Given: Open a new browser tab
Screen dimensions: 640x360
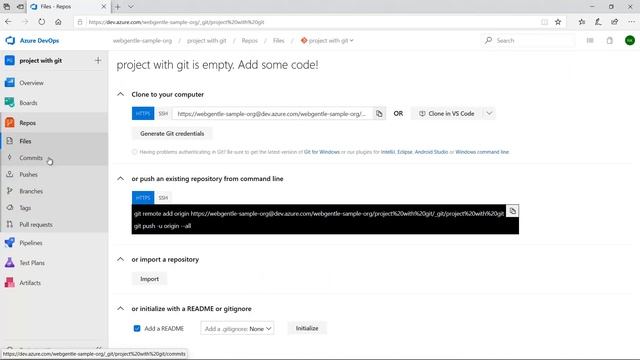Looking at the screenshot, I should (118, 7).
